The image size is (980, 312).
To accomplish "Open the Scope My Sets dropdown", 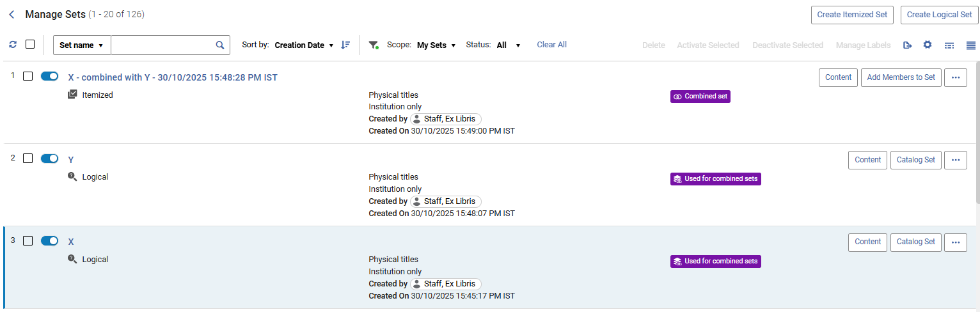I will point(436,45).
